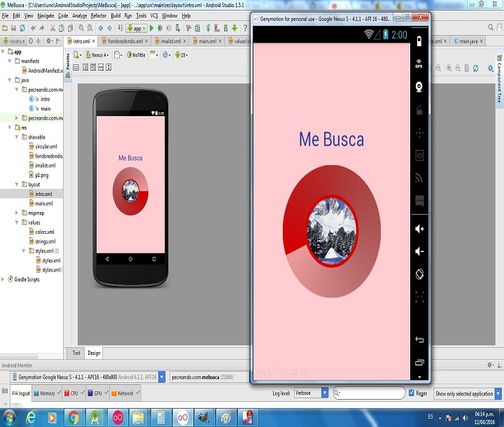Screen dimensions: 504x427
Task: Click the process pecreando.com.mebusca selector
Action: coord(209,377)
